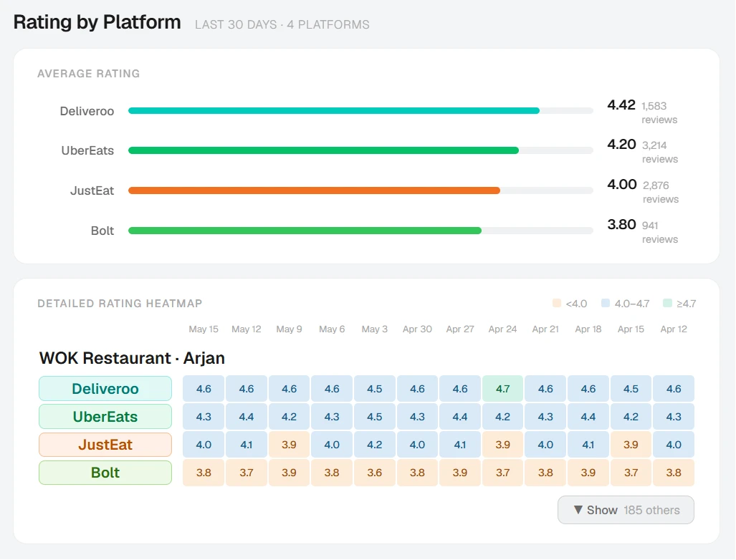Click the Last 30 Days · 4 Platforms subtitle

(x=282, y=24)
